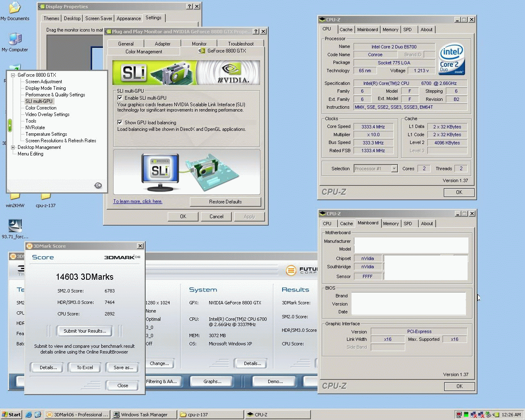Viewport: 525px width, 420px height.
Task: Open the Start menu
Action: point(11,415)
